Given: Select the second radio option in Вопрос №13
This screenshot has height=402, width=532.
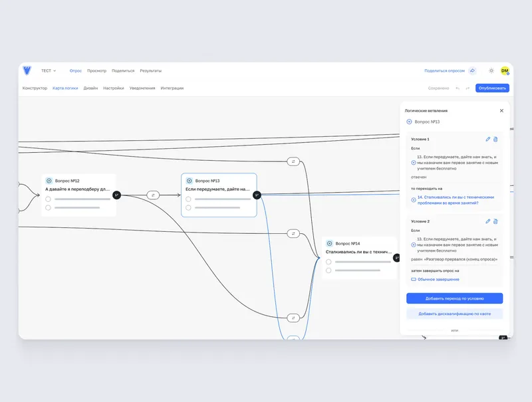Looking at the screenshot, I should pos(188,207).
